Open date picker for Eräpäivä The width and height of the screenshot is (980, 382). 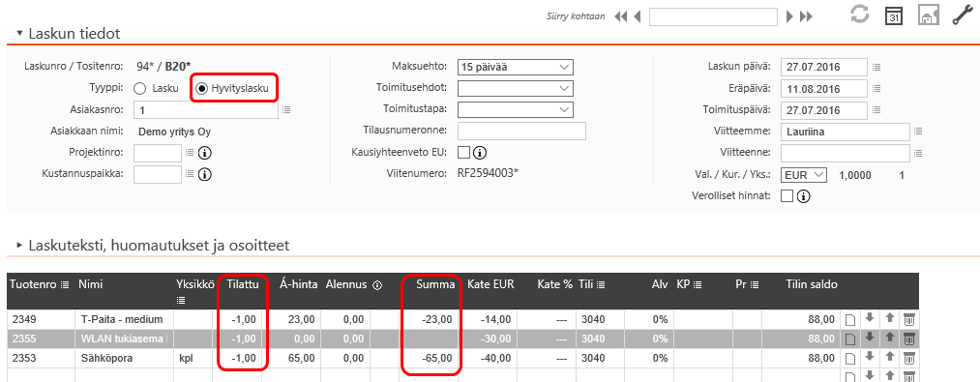pos(876,89)
